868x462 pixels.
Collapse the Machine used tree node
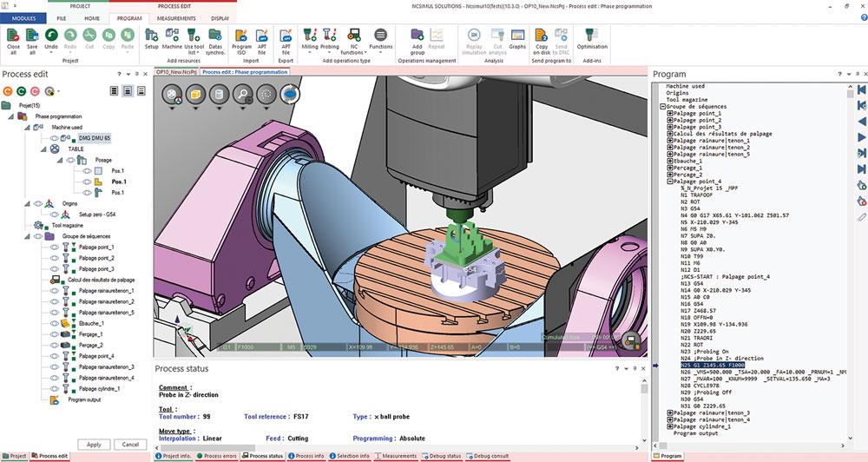point(27,128)
